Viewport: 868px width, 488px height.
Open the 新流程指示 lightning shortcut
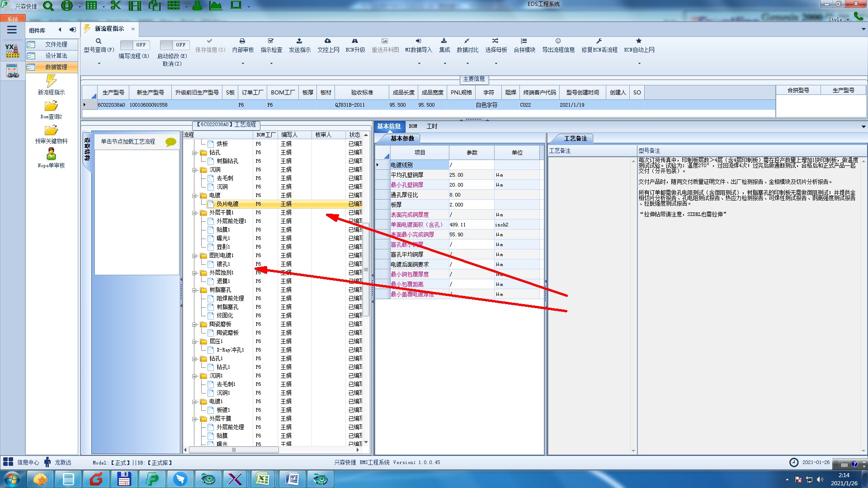[x=51, y=81]
